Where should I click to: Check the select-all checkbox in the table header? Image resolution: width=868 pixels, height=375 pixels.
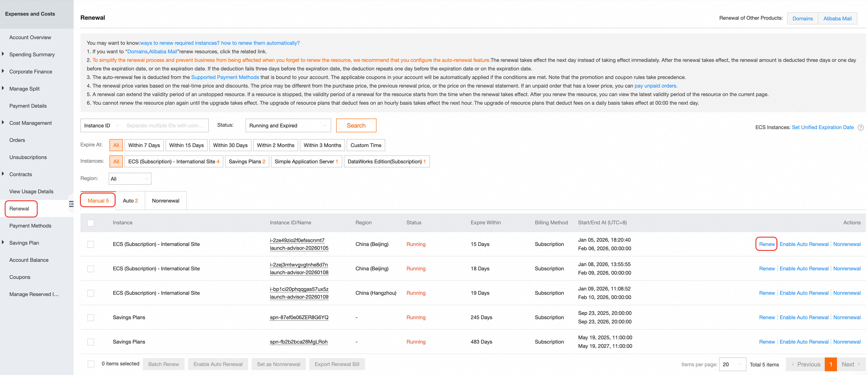tap(91, 223)
